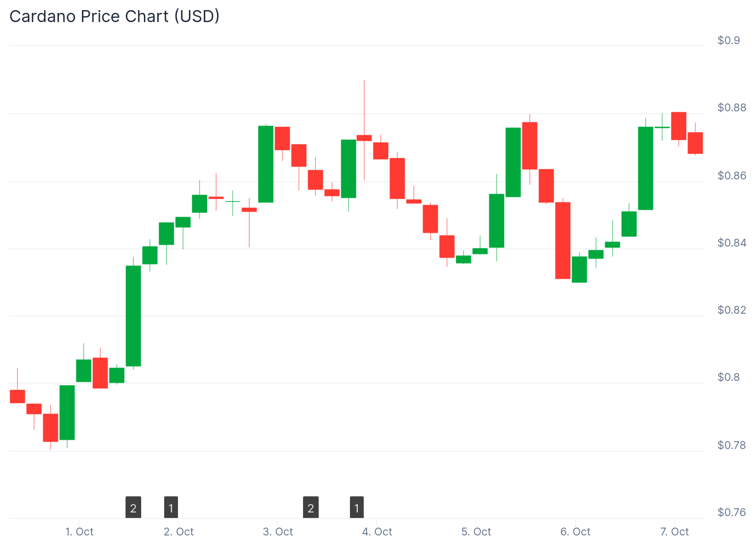
Task: Click the $0.9 price axis label
Action: point(728,40)
